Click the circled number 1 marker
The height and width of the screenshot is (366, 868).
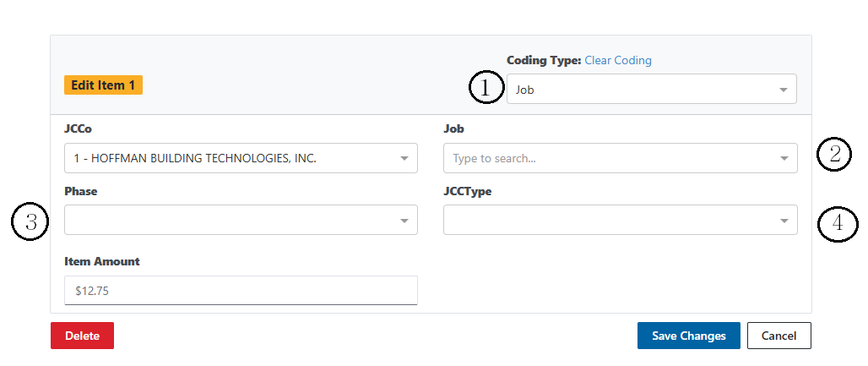coord(486,88)
